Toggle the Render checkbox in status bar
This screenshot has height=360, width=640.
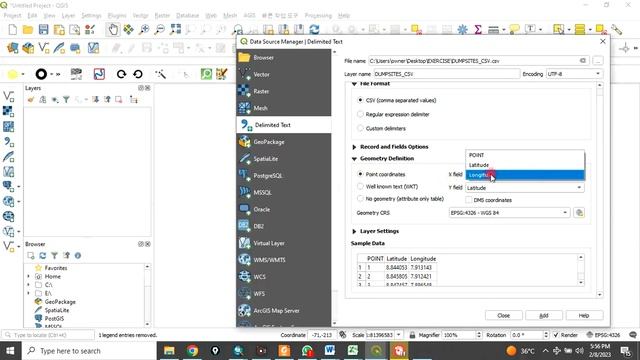[556, 335]
